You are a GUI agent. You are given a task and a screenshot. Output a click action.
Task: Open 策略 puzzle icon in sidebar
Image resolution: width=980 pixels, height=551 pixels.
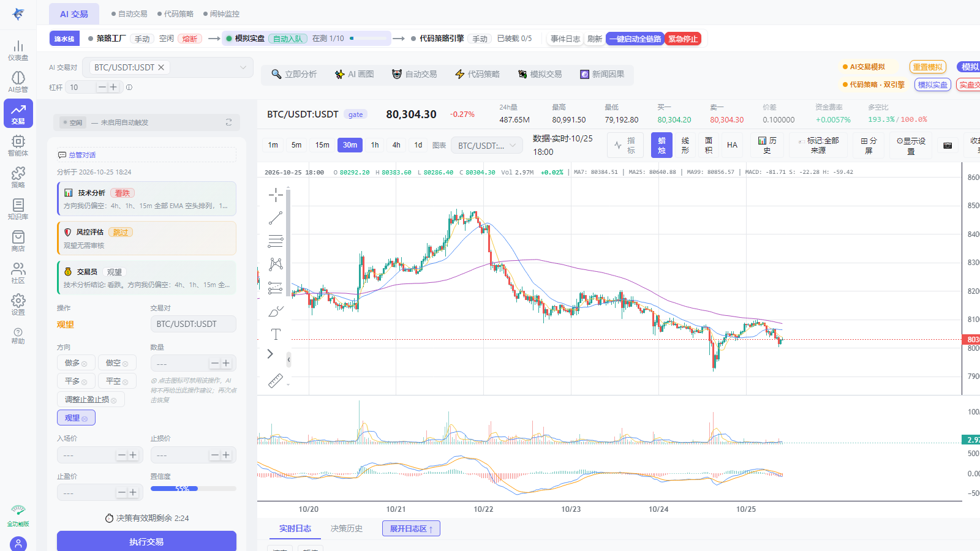pos(18,178)
